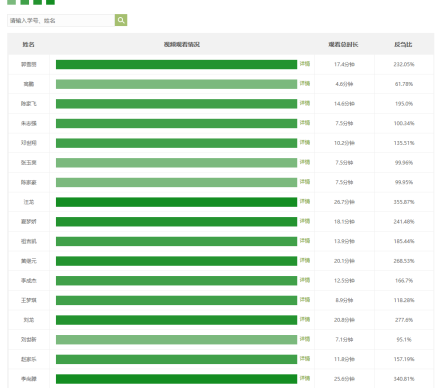Click the progress bar in the 18.1分钟 row
The image size is (439, 388).
point(176,222)
